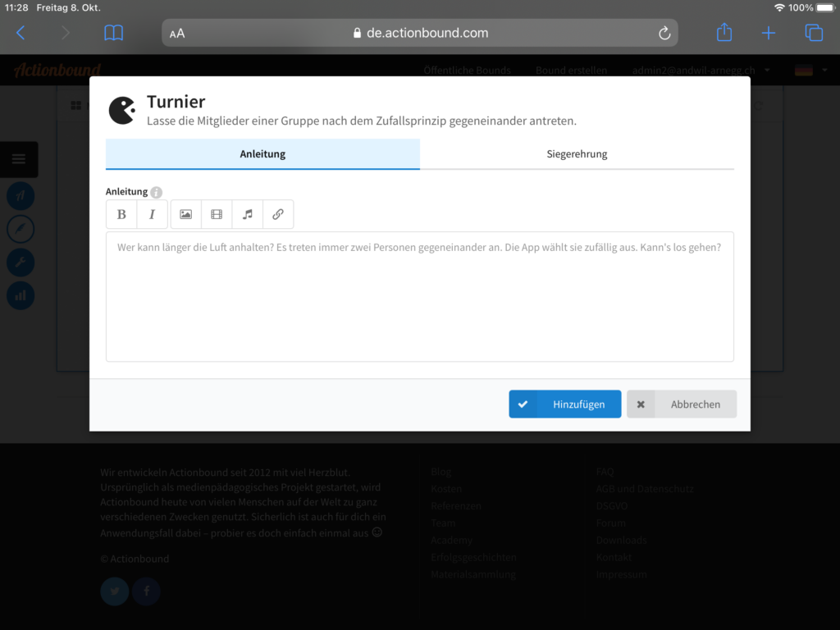Go back to the previous page

click(x=21, y=33)
